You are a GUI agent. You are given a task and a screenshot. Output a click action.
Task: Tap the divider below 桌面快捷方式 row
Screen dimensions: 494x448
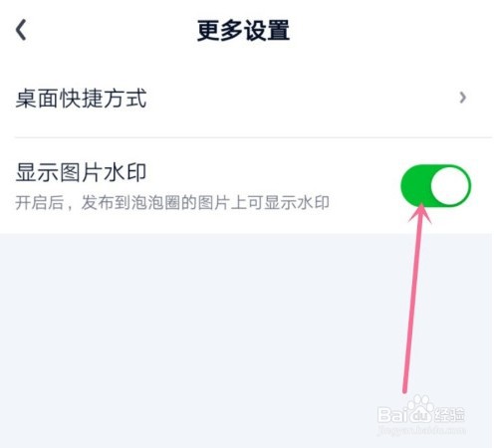(253, 137)
